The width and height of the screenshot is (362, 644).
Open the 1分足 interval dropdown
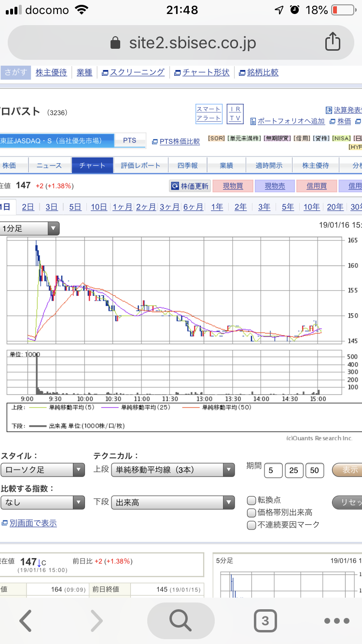(x=30, y=228)
